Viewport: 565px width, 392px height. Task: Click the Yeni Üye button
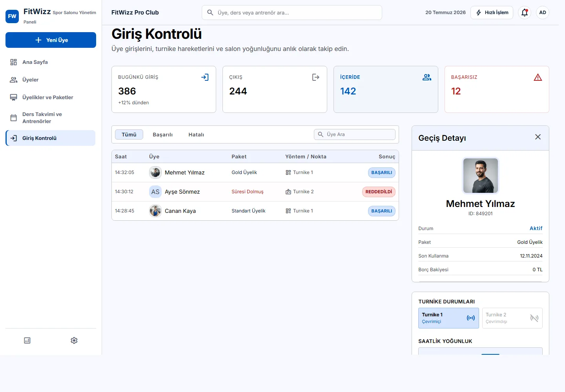click(x=51, y=40)
